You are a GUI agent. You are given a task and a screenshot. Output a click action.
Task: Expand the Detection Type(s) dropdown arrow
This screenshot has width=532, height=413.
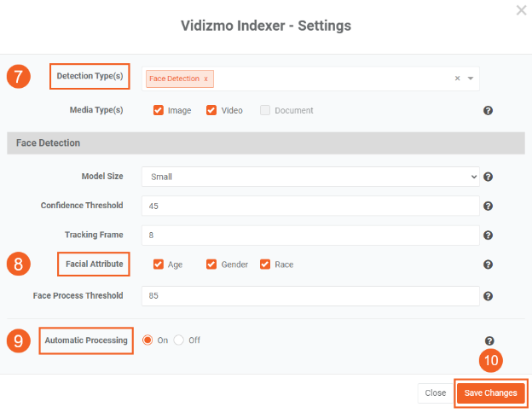point(470,79)
